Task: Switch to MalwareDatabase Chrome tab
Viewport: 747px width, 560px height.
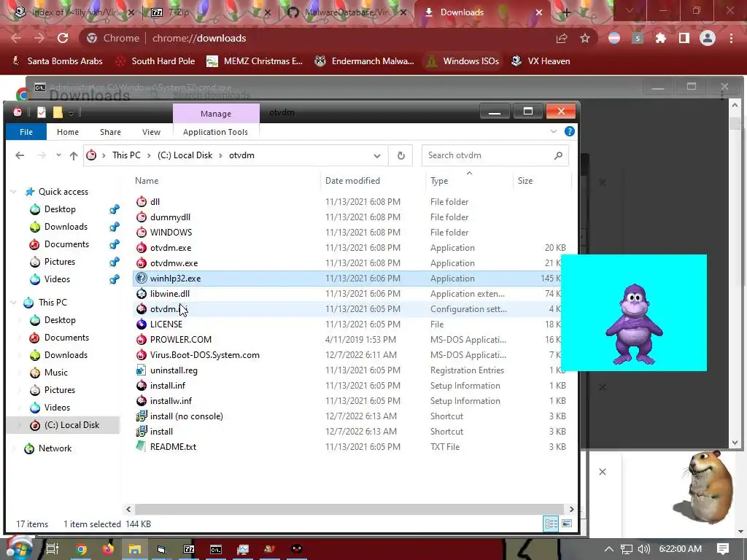Action: (347, 12)
